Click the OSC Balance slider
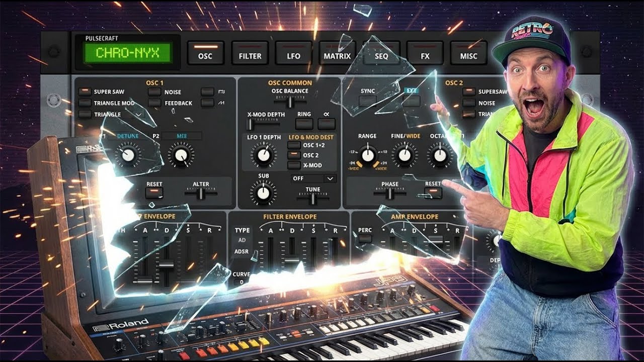This screenshot has height=362, width=644. 290,102
